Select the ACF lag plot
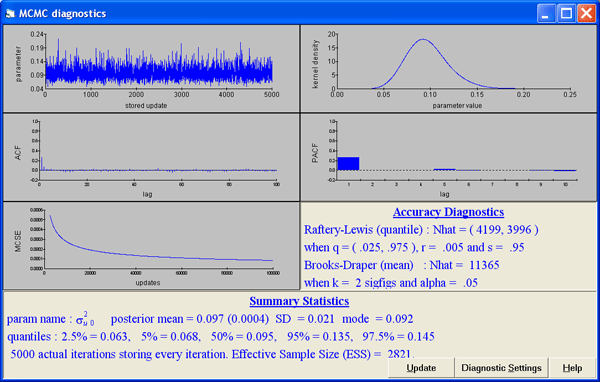The image size is (600, 382). point(152,157)
